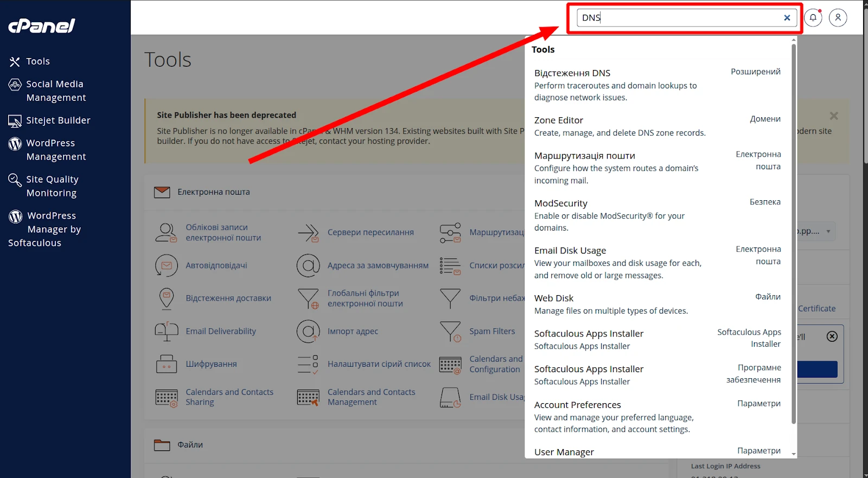This screenshot has width=868, height=478.
Task: Open the user account icon menu
Action: (838, 17)
